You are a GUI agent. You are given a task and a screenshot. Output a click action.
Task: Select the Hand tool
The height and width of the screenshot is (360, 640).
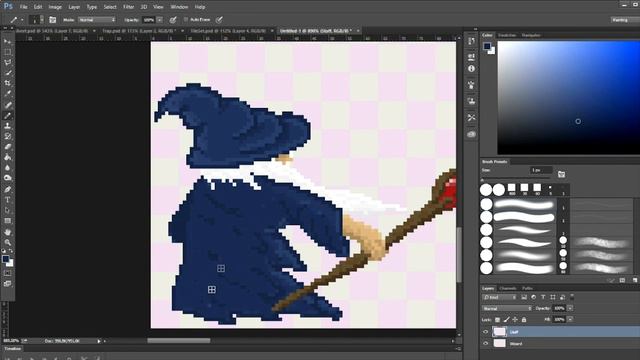point(7,232)
